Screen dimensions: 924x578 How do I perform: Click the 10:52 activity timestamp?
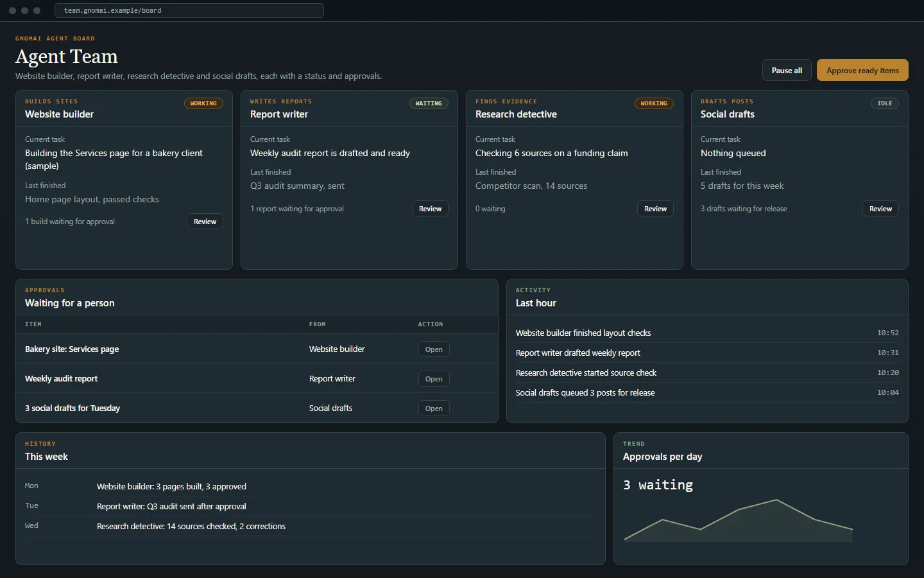click(x=888, y=333)
